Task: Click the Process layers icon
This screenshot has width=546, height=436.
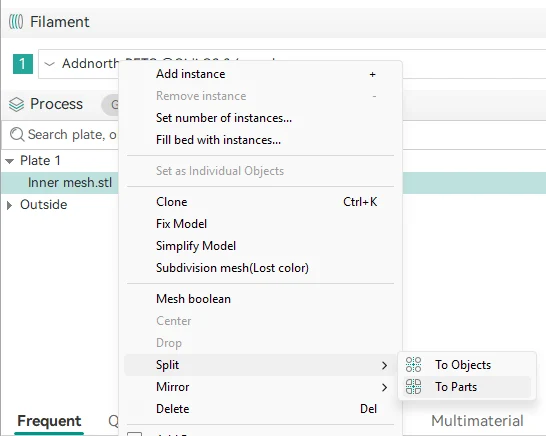Action: coord(16,104)
